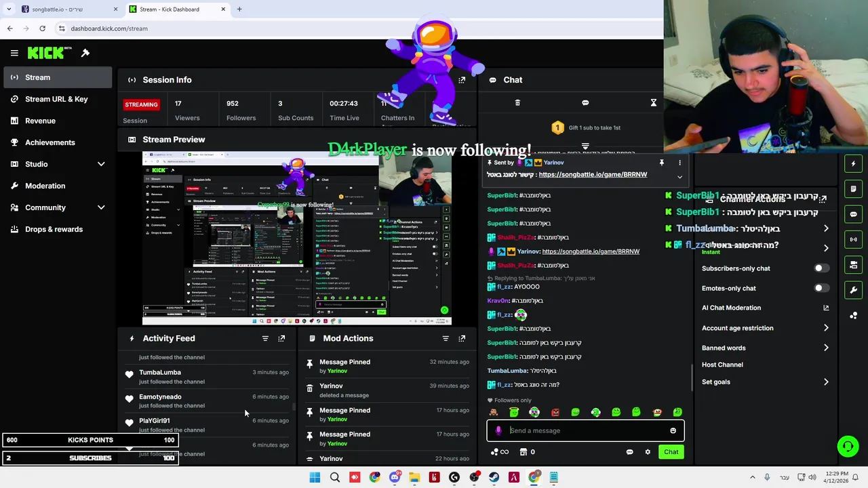Pop out the Mod Actions panel
This screenshot has width=868, height=488.
pos(462,338)
